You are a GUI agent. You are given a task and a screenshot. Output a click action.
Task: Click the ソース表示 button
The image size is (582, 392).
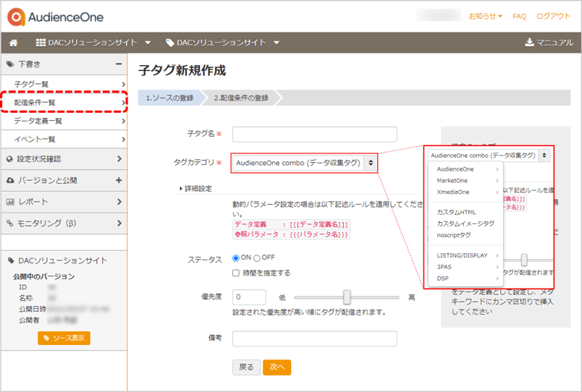coord(64,338)
